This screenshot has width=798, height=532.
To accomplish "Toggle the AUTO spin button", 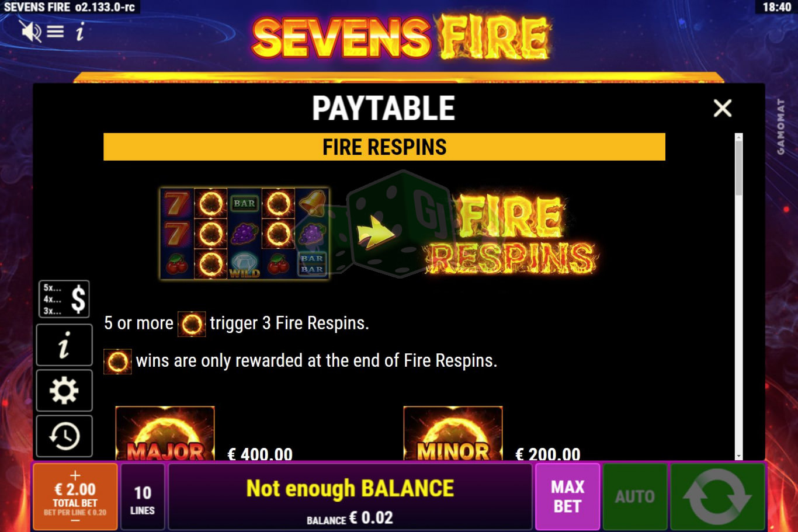I will [635, 497].
